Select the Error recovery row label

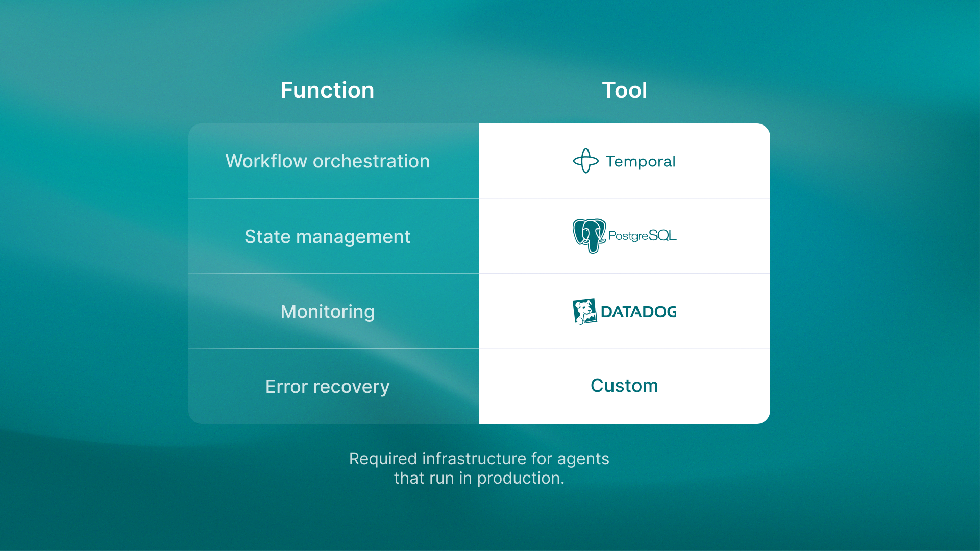pyautogui.click(x=327, y=387)
